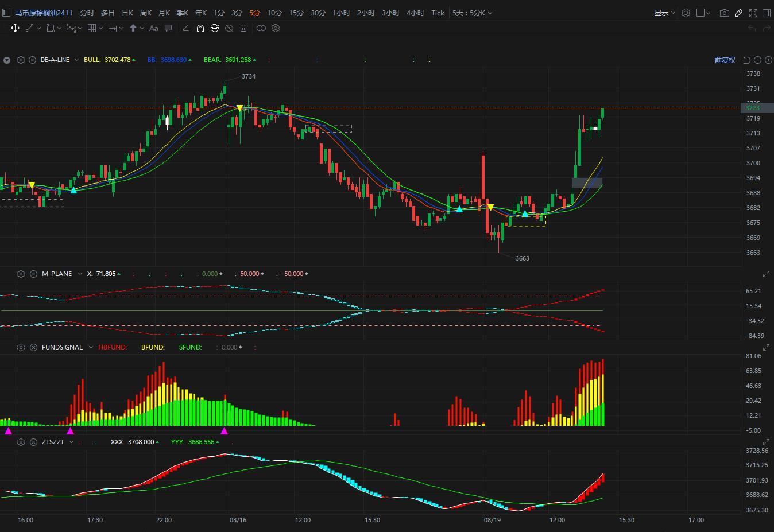
Task: Expand FUNDSIGNAL indicator name dropdown
Action: 91,347
